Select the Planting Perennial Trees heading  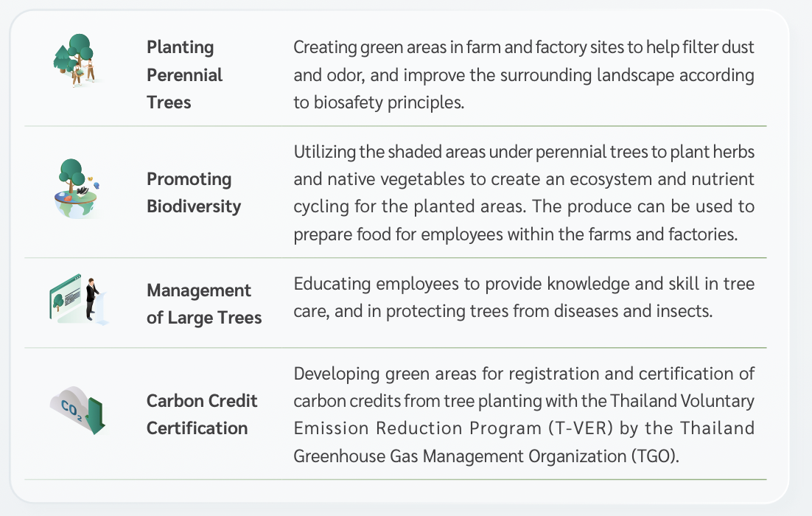[184, 74]
